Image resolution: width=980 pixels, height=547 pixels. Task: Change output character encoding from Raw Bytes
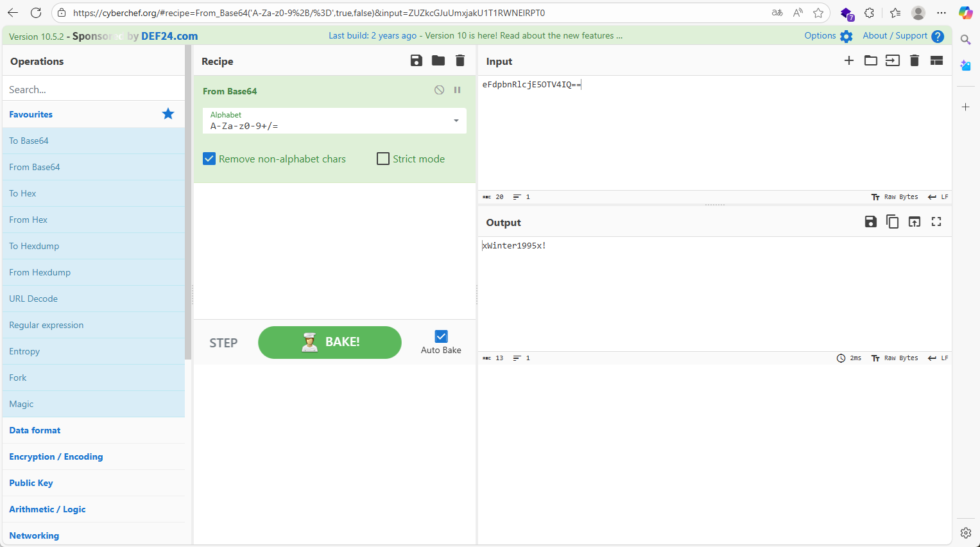895,358
